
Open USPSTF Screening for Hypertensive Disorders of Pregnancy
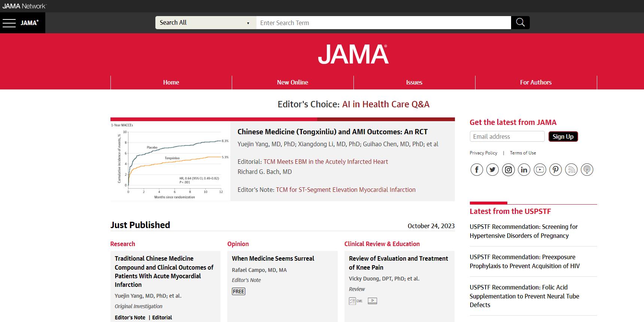point(523,231)
